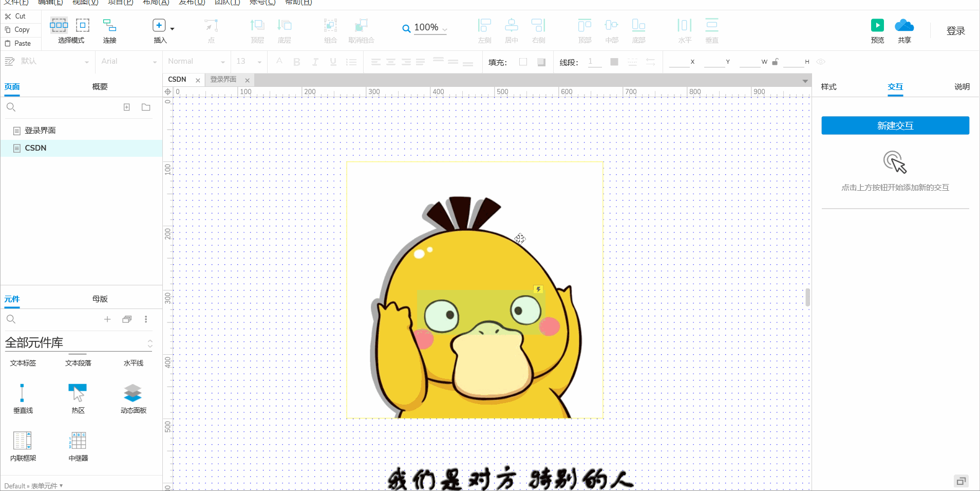The image size is (980, 491).
Task: Toggle underline text formatting
Action: (333, 62)
